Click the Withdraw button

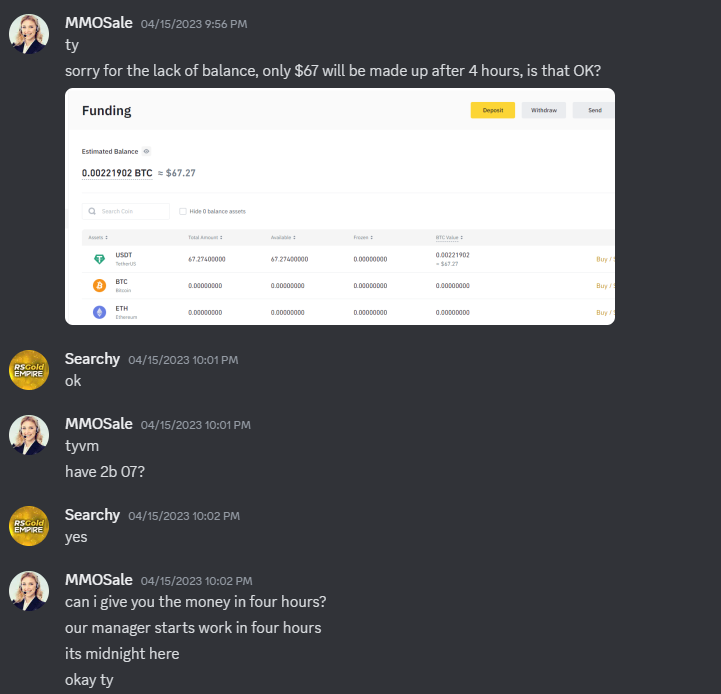point(544,110)
